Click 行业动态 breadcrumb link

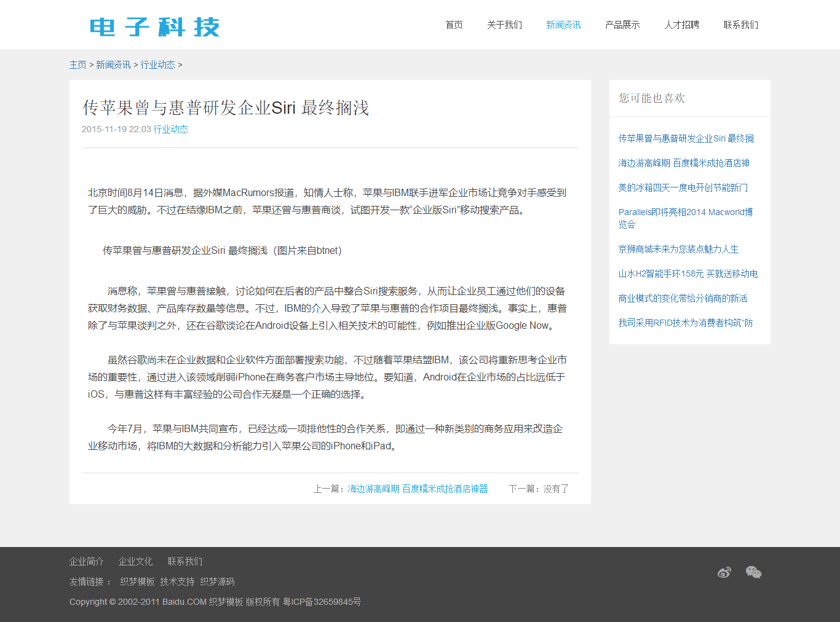pyautogui.click(x=158, y=65)
